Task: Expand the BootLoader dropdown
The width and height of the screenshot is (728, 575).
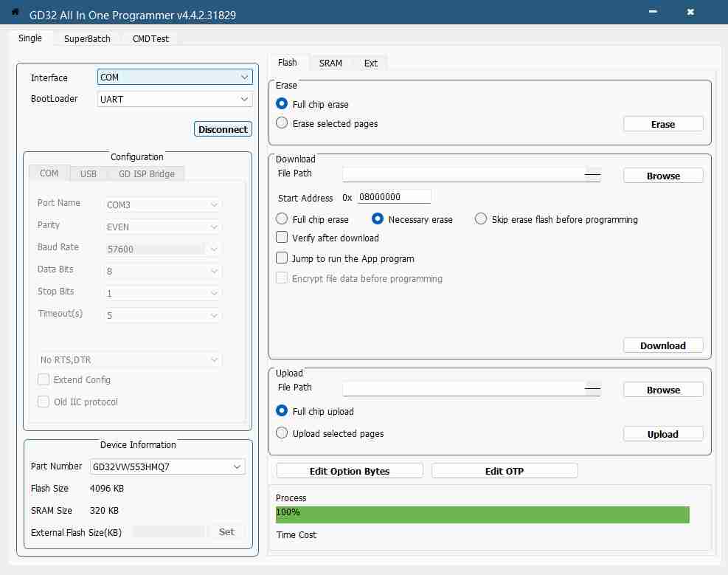Action: (175, 99)
